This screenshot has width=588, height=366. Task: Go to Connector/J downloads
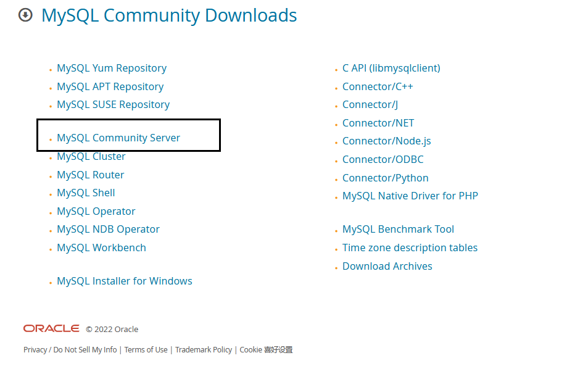coord(370,105)
